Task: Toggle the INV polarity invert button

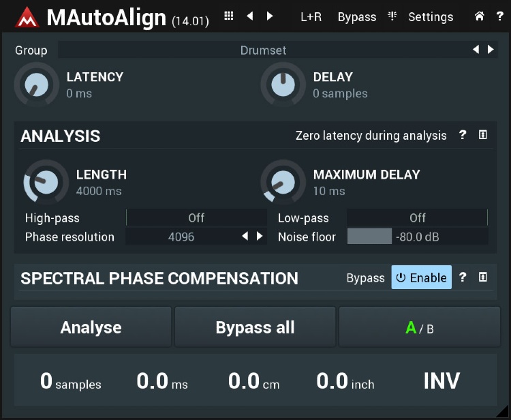Action: click(442, 380)
